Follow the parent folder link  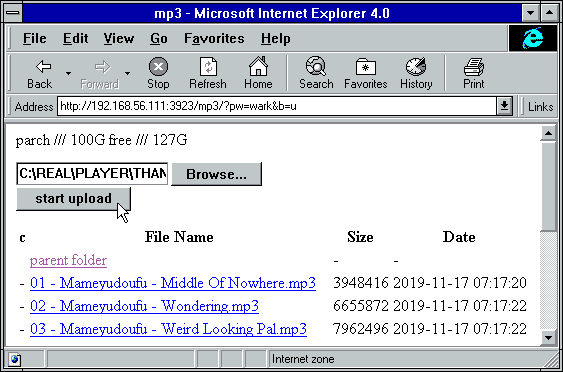(68, 260)
